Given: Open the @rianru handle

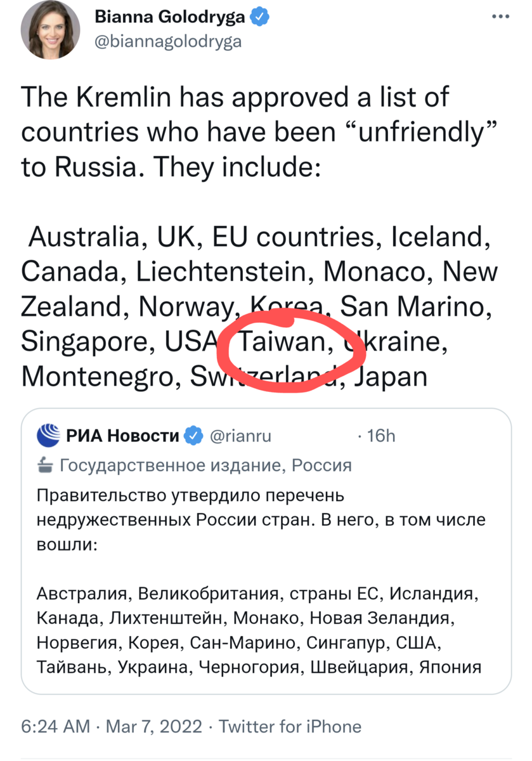Looking at the screenshot, I should (x=240, y=436).
